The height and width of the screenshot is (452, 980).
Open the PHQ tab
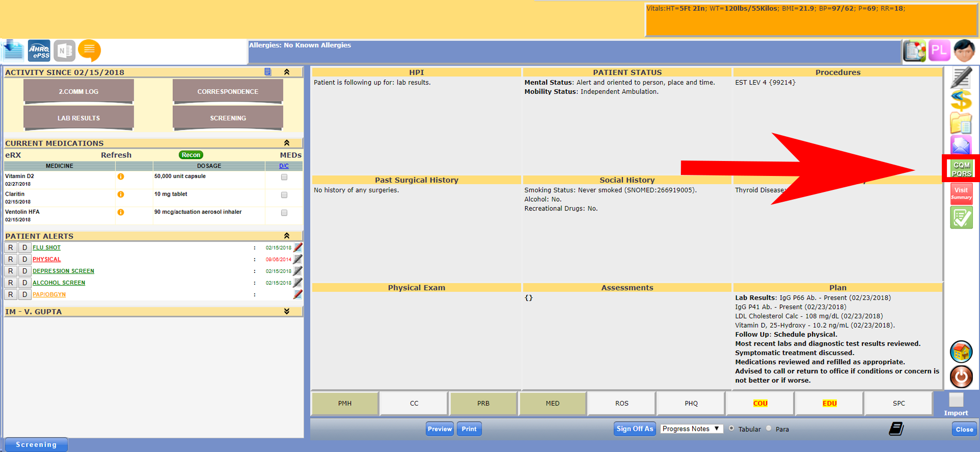(691, 403)
